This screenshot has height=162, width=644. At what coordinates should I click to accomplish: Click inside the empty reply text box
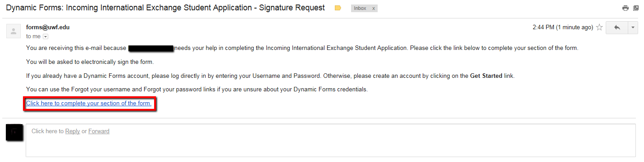tap(330, 140)
